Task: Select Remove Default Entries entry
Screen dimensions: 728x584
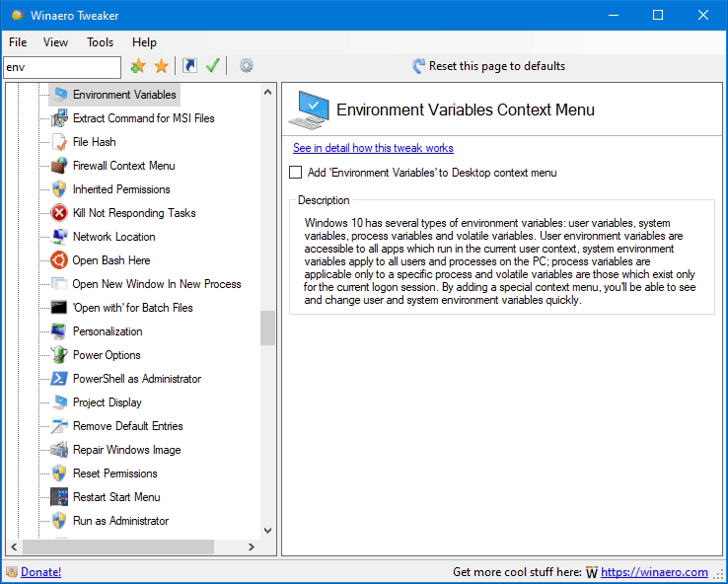Action: coord(127,426)
